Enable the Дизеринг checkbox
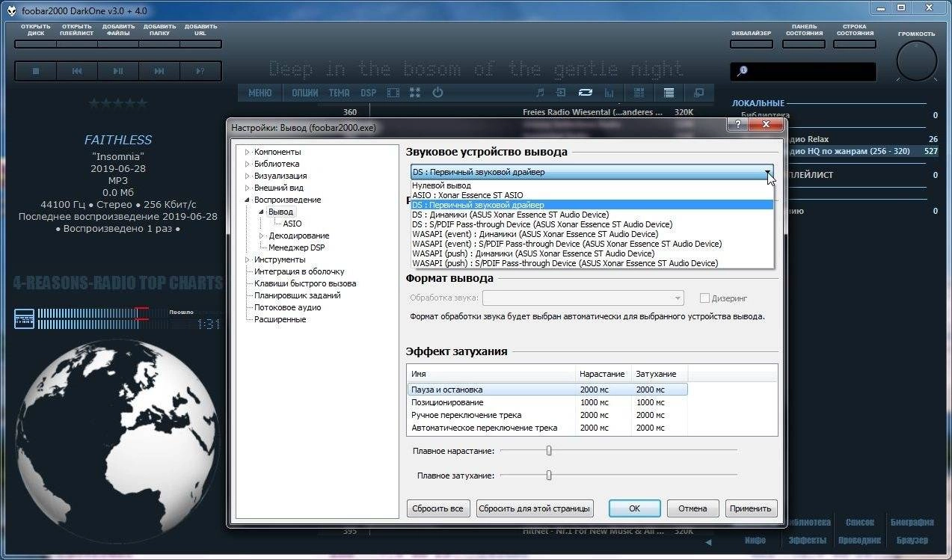This screenshot has height=560, width=952. click(x=704, y=298)
